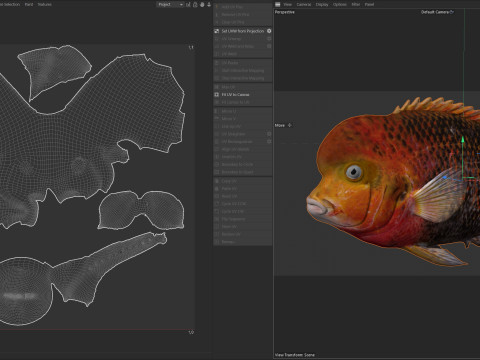Viewport: 480px width, 360px height.
Task: Select Paste UV
Action: coord(243,189)
